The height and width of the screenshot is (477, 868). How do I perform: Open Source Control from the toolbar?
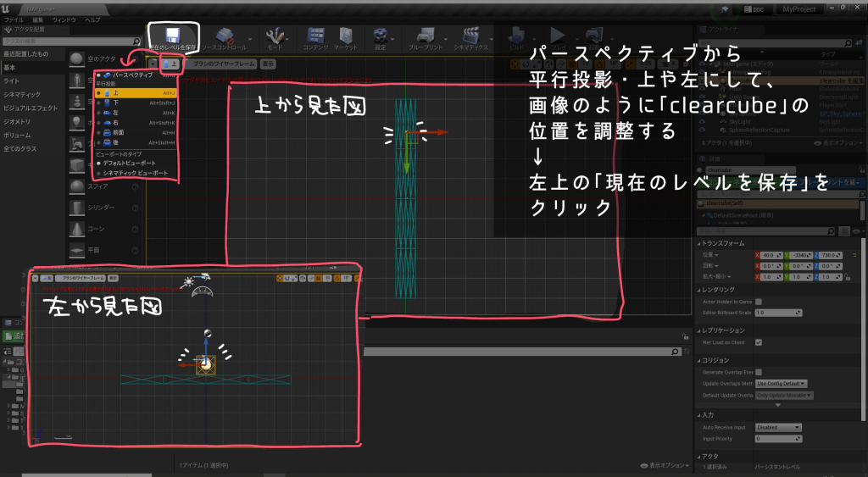click(225, 36)
